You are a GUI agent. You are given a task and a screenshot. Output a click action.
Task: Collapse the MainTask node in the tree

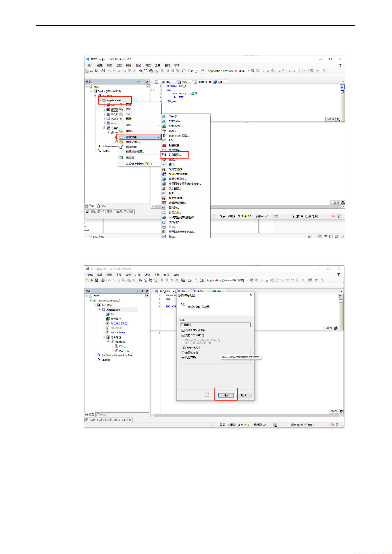tap(109, 342)
